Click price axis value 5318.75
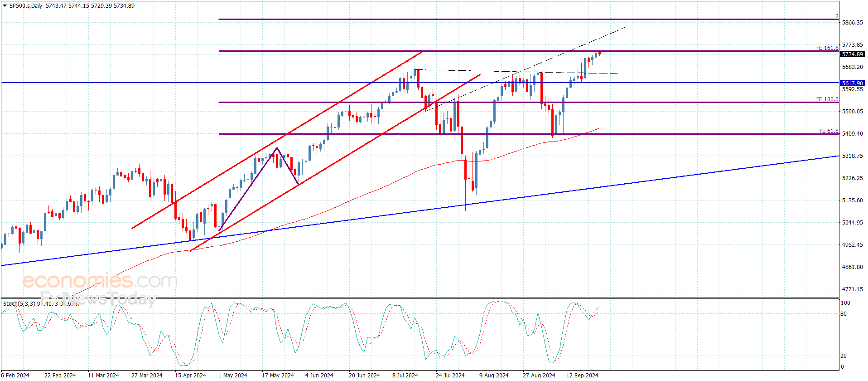 [x=852, y=156]
